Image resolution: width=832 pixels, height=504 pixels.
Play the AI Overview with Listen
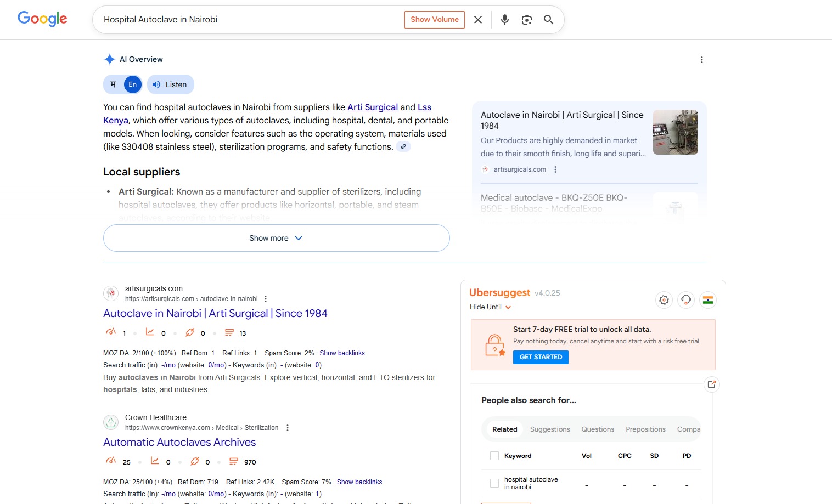pos(171,84)
